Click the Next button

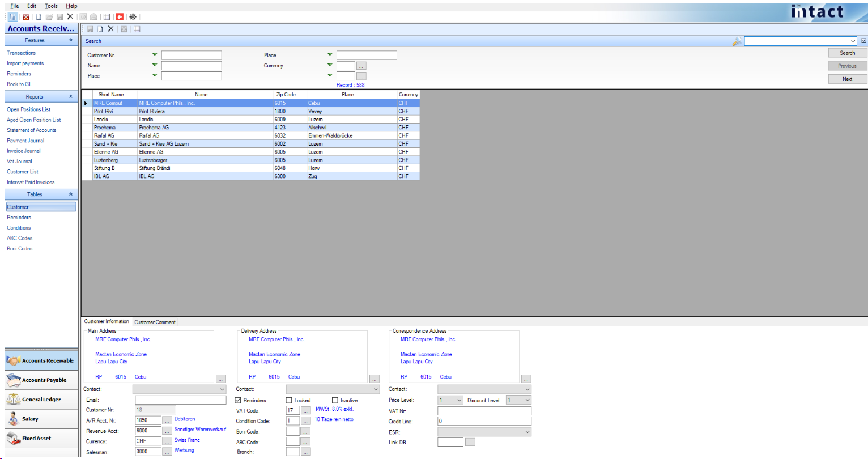coord(847,79)
